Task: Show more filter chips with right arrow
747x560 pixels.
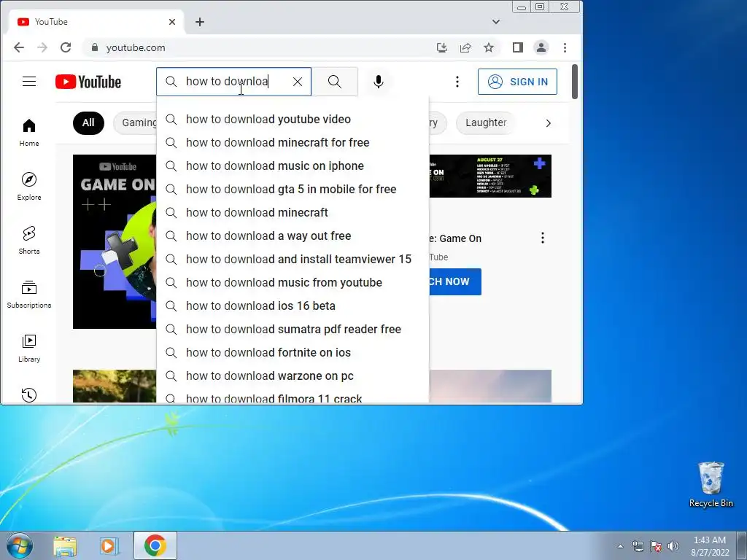Action: (549, 123)
